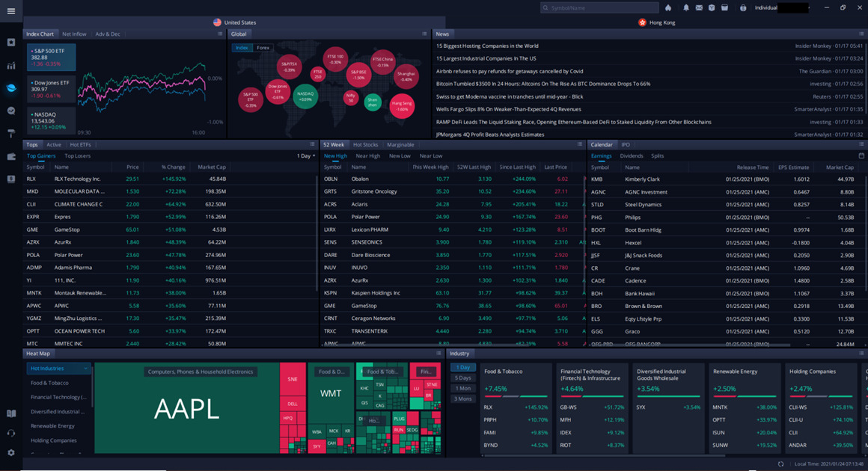Select the Kimberly Clark earnings row
Screen dimensions: 868x471
click(x=725, y=179)
